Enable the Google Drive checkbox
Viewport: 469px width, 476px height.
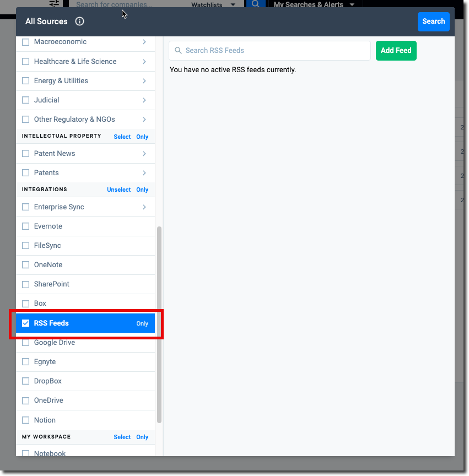coord(25,343)
